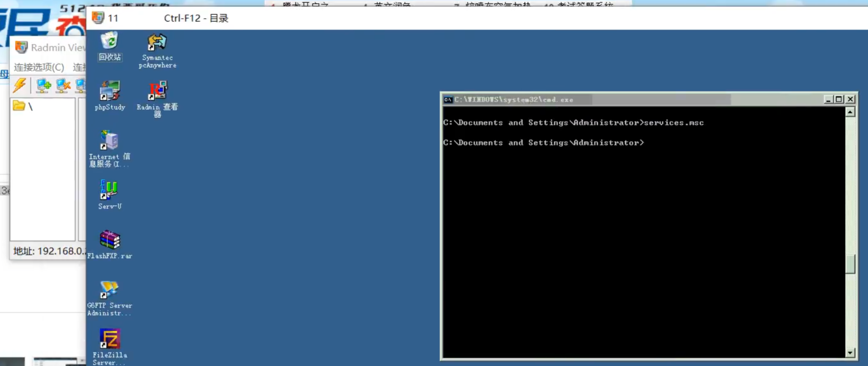Image resolution: width=868 pixels, height=366 pixels.
Task: Launch the Serv-U desktop shortcut
Action: tap(109, 191)
